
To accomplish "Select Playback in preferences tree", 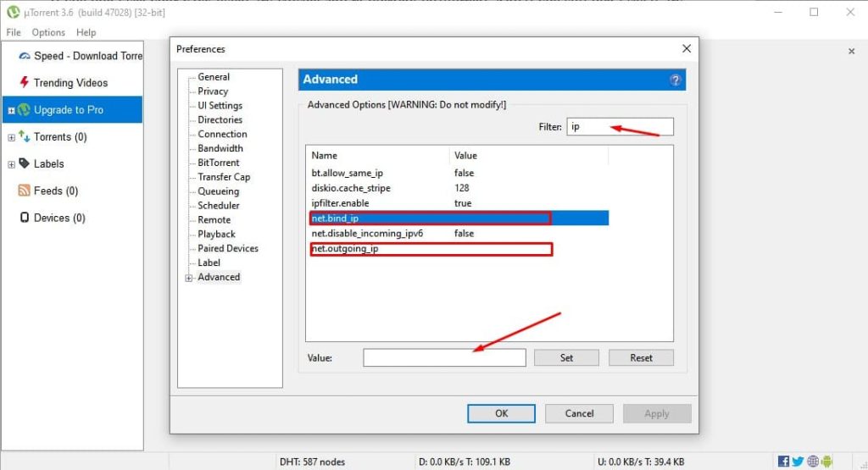I will click(x=216, y=234).
